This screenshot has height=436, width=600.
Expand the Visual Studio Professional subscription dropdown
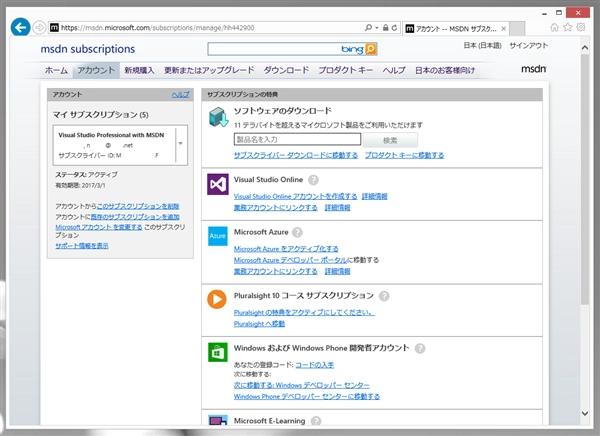coord(181,144)
